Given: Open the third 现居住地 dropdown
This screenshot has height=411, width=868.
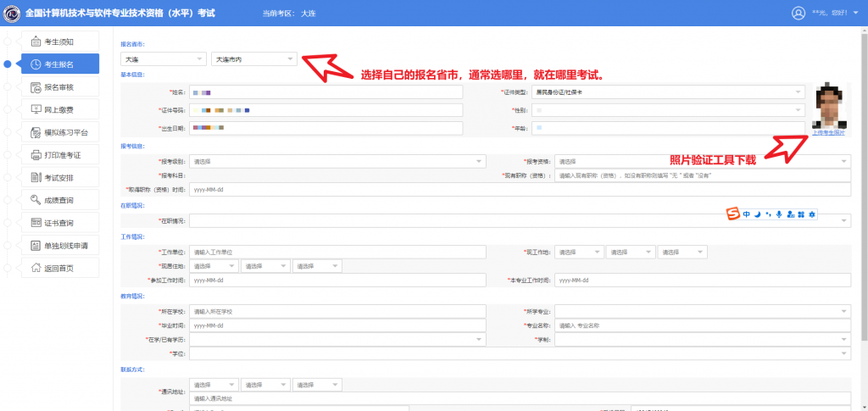Looking at the screenshot, I should tap(317, 266).
